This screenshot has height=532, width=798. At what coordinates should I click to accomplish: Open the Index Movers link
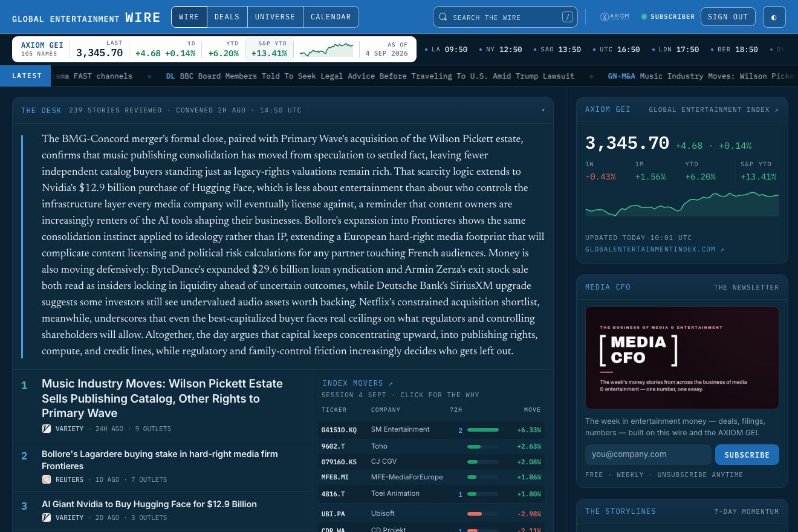pos(358,383)
